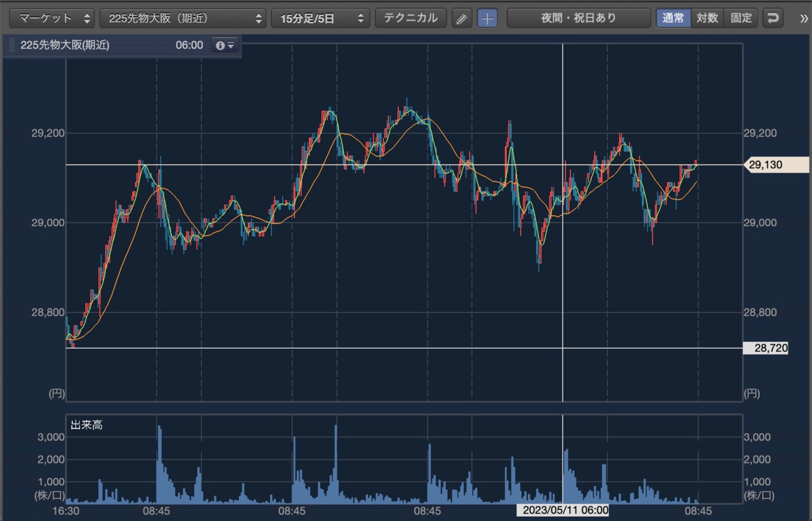Select the pencil drawing tool icon
812x521 pixels.
point(461,18)
